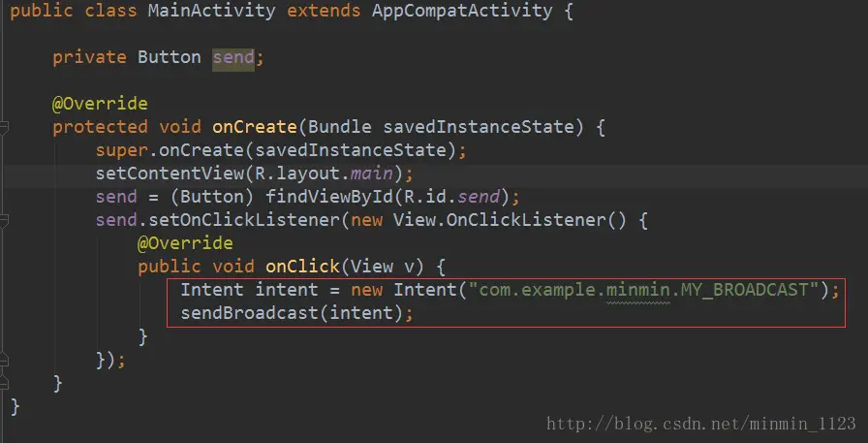Click the Bundle parameter type
This screenshot has height=443, width=868.
tap(340, 127)
